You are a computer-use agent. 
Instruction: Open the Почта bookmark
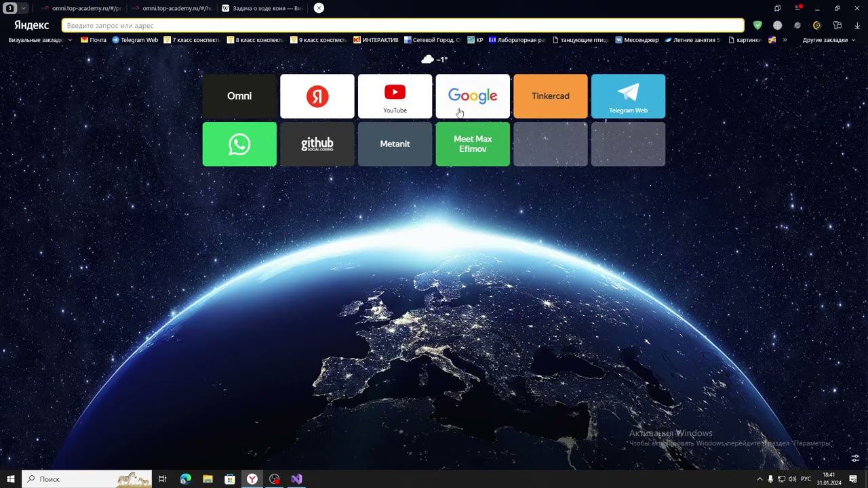pyautogui.click(x=94, y=40)
